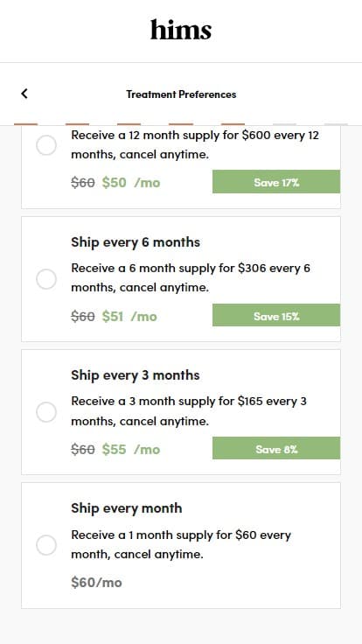
Task: Click the Save 8% green badge
Action: coord(276,449)
